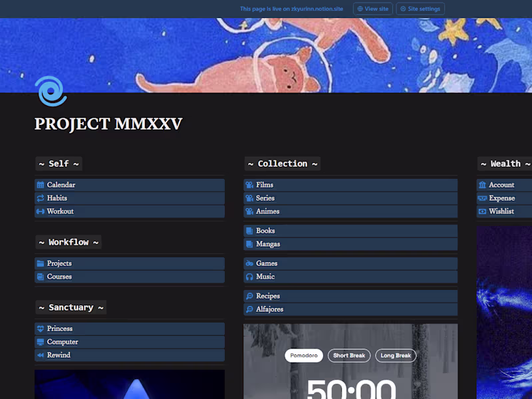Click the ~ Wealth ~ heading

pyautogui.click(x=505, y=164)
